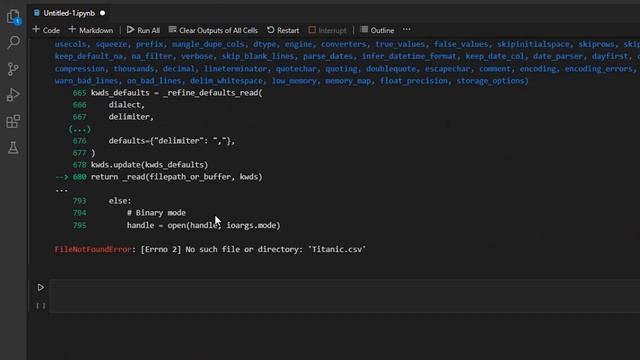Clear Outputs of All Cells
The image size is (640, 360).
click(213, 30)
